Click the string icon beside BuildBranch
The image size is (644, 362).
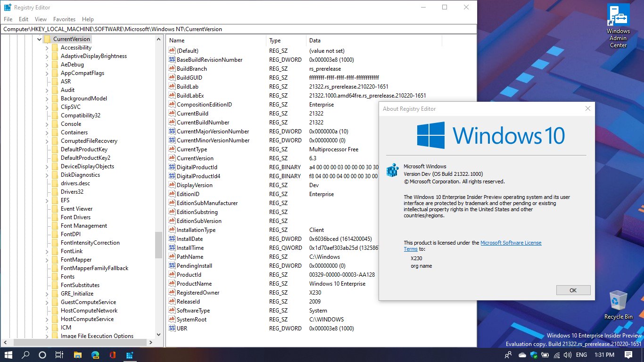[172, 69]
